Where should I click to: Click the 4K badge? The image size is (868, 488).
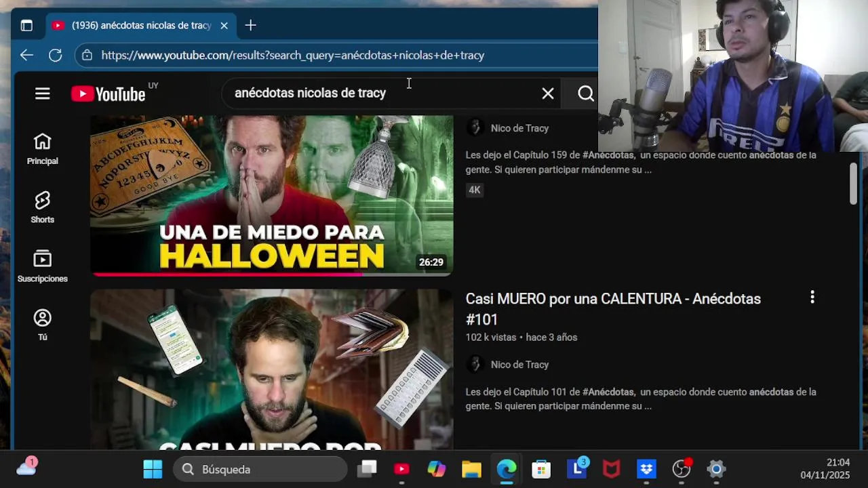pos(475,190)
